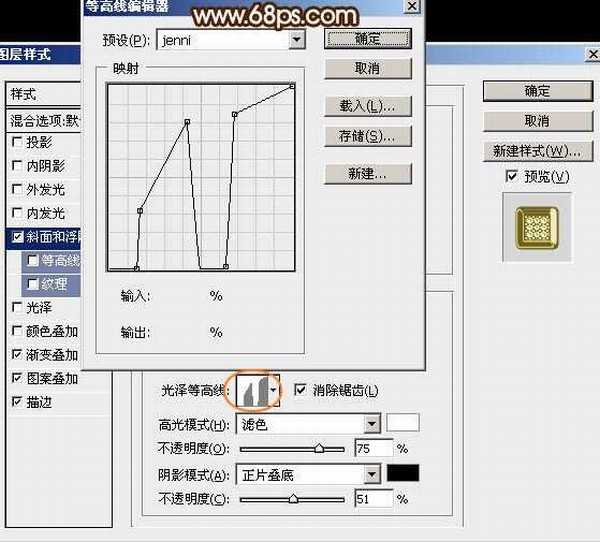Select the 样式 styles list header
Viewport: 600px width, 542px height.
point(44,94)
